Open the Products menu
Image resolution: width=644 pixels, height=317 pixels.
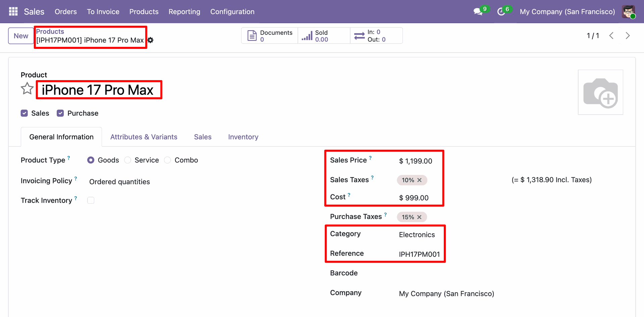pyautogui.click(x=144, y=12)
